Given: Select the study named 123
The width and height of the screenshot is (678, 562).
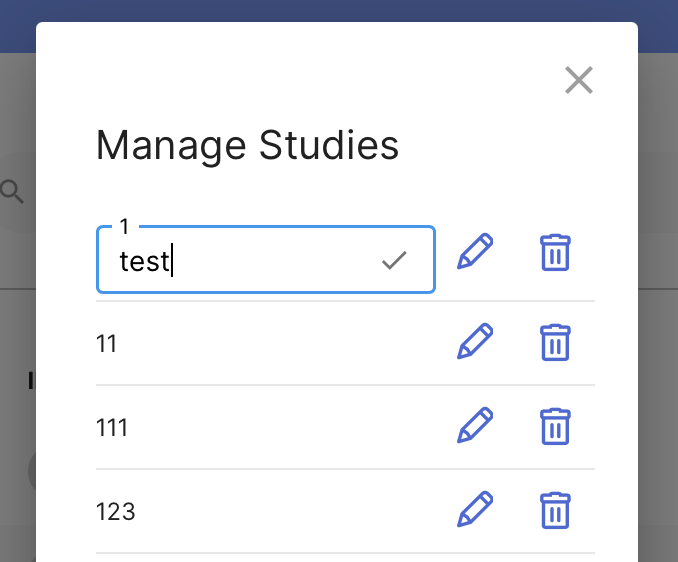Looking at the screenshot, I should [115, 512].
